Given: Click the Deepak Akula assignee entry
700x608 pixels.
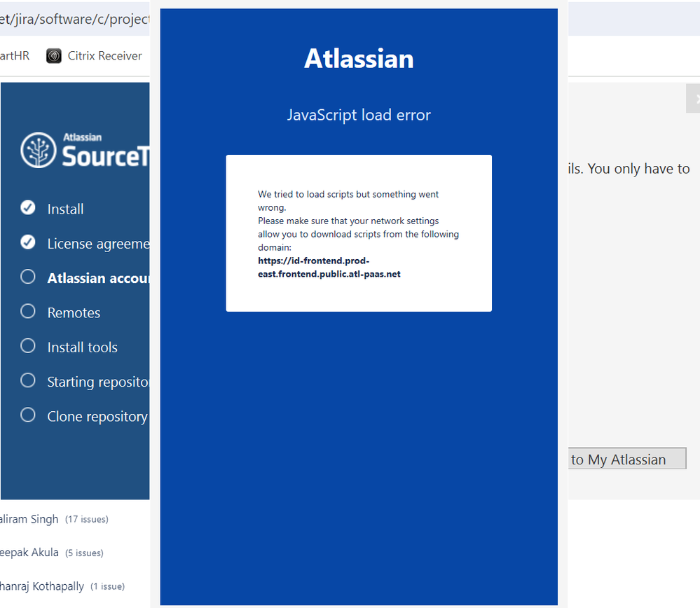Looking at the screenshot, I should tap(51, 553).
